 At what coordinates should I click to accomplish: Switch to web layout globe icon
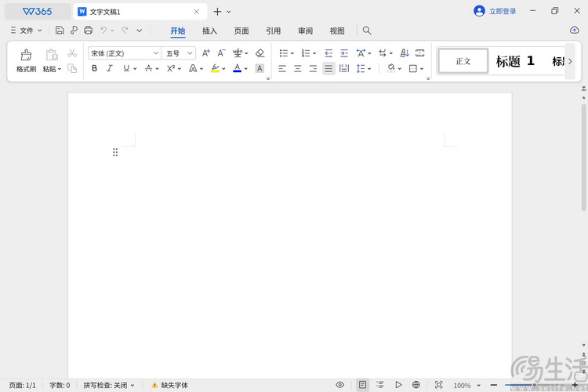416,385
